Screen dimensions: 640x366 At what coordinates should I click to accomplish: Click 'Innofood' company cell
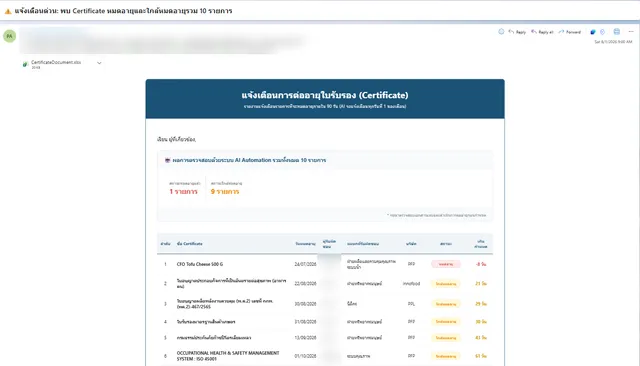(x=411, y=283)
